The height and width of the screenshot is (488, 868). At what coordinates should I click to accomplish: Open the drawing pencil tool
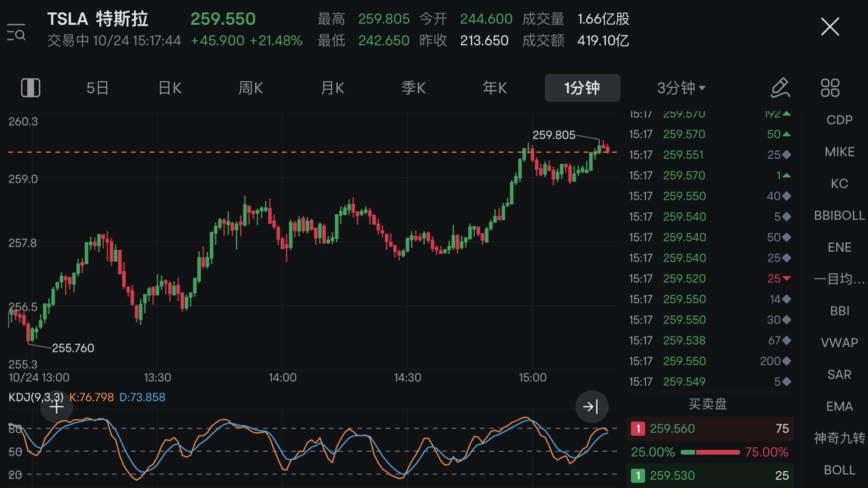(780, 88)
